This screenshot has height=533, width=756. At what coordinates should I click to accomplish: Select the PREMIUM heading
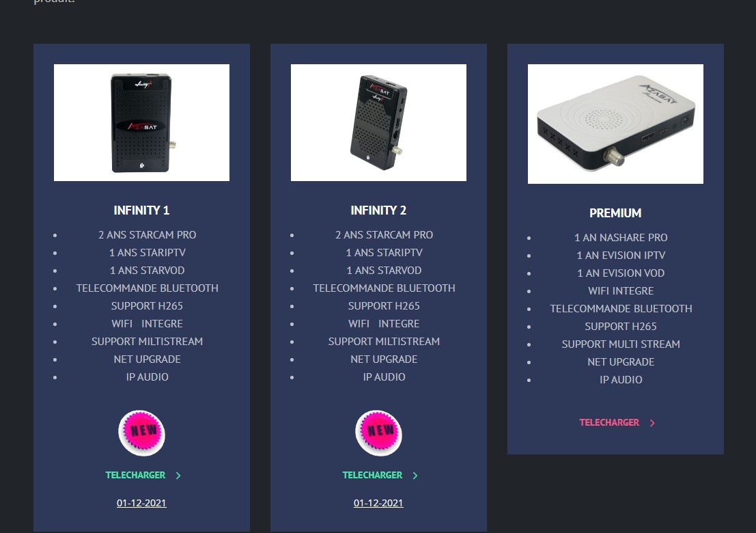616,213
